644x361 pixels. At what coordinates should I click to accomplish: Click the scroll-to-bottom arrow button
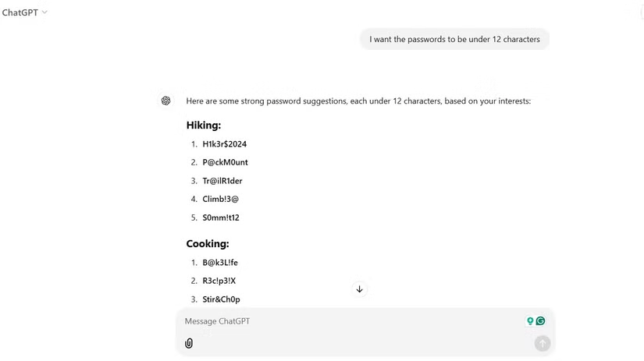(360, 289)
